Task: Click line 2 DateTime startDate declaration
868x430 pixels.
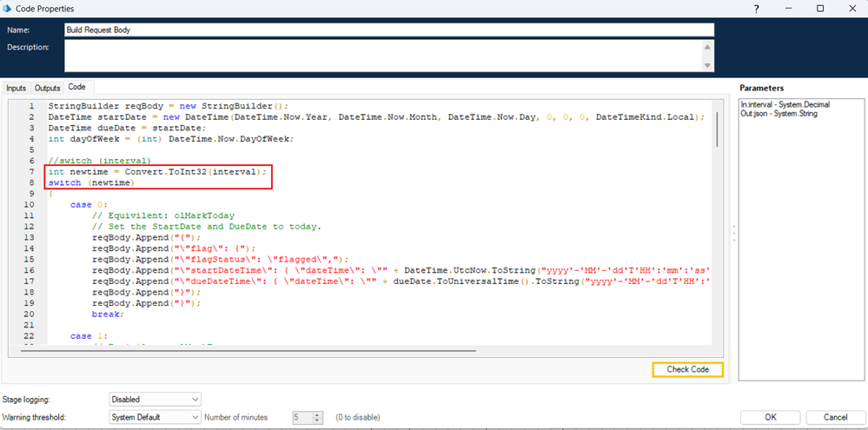Action: pyautogui.click(x=376, y=116)
